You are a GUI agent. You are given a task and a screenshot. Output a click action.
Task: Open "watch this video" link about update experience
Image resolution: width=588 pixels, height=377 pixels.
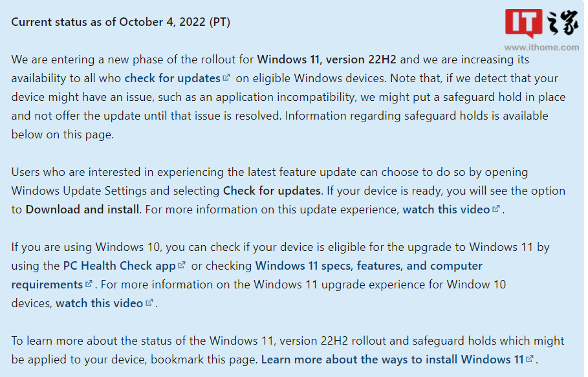pyautogui.click(x=446, y=209)
